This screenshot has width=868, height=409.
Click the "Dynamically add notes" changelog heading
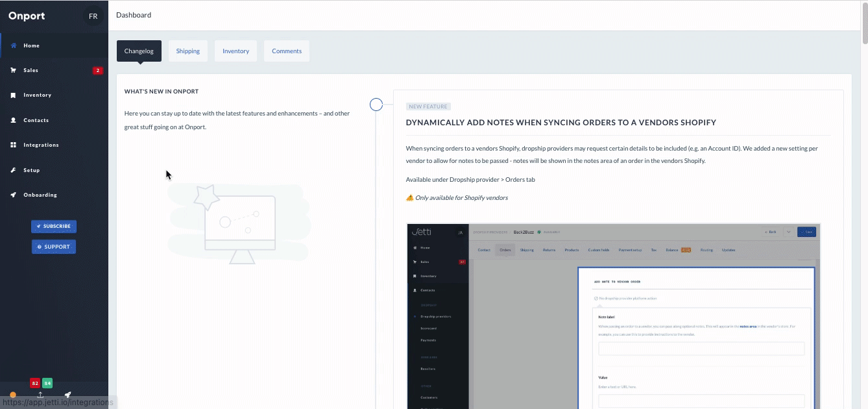pyautogui.click(x=561, y=122)
